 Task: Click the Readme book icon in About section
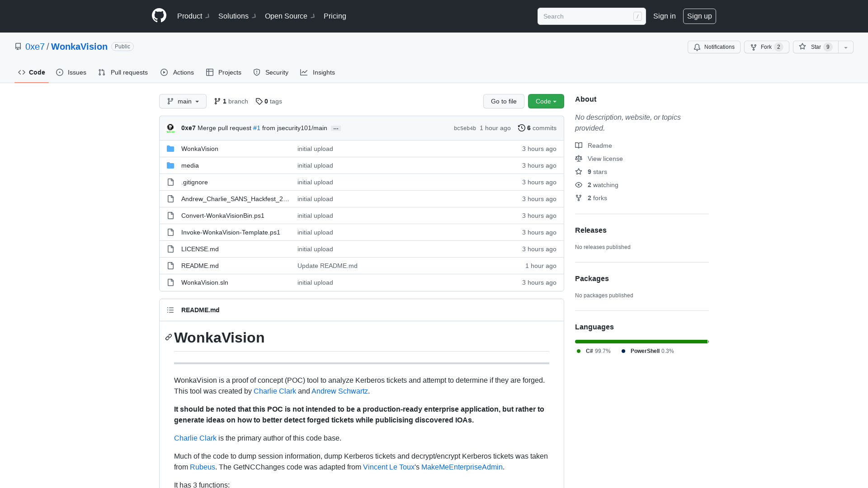(x=579, y=145)
